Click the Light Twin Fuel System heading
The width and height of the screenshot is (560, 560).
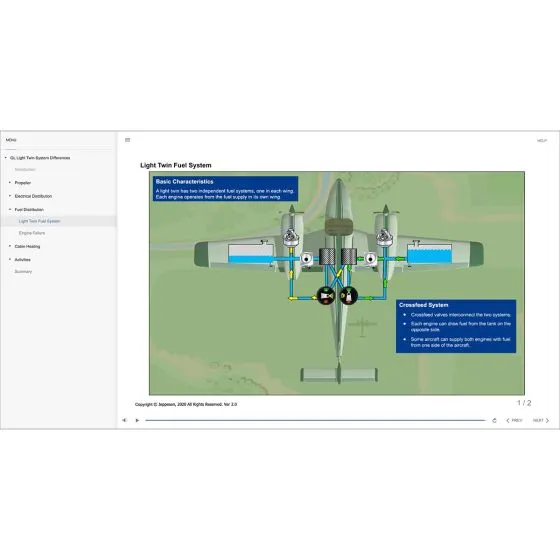(176, 165)
